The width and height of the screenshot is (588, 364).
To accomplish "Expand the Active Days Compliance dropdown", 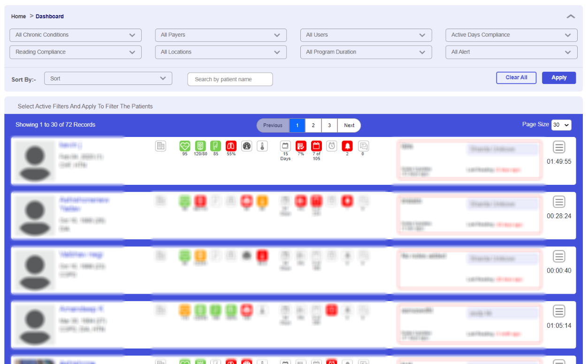I will coord(512,35).
